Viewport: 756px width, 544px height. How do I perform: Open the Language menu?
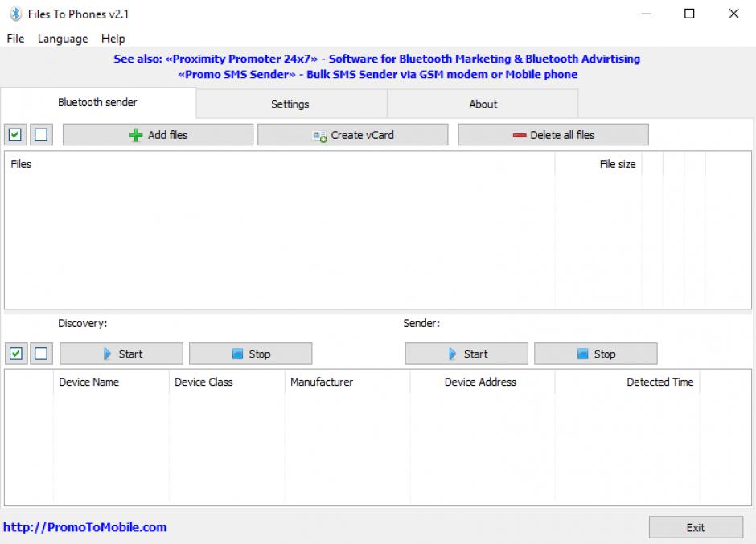click(x=63, y=39)
